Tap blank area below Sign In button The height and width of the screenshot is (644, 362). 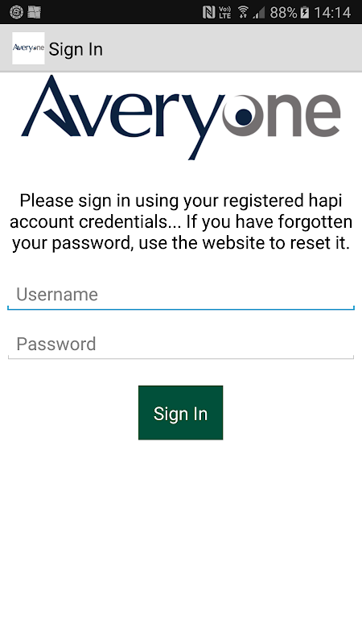pos(180,534)
